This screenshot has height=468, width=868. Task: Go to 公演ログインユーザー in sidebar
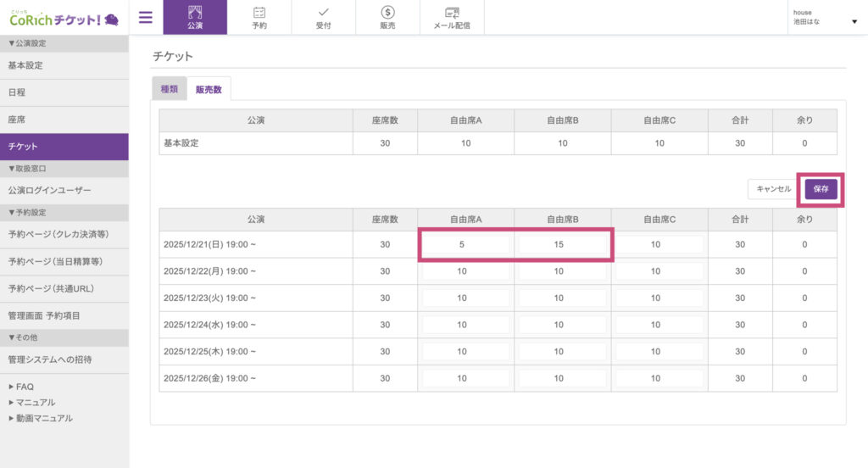click(49, 191)
